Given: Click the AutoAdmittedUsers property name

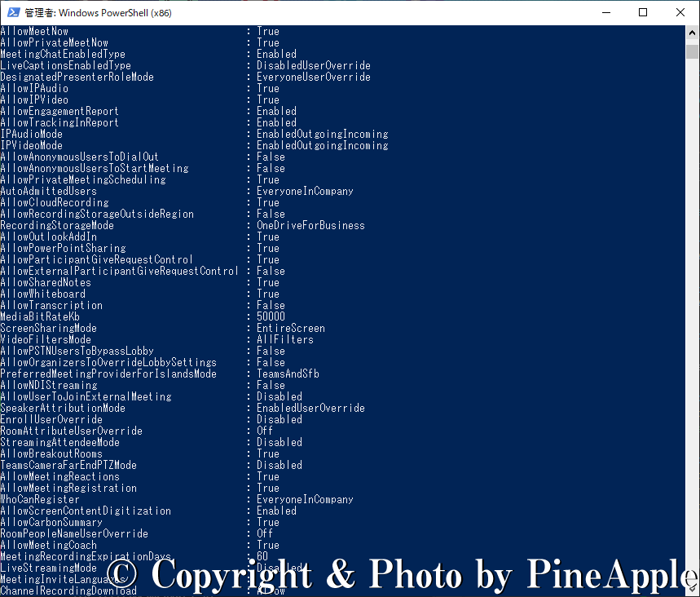Looking at the screenshot, I should pos(48,191).
